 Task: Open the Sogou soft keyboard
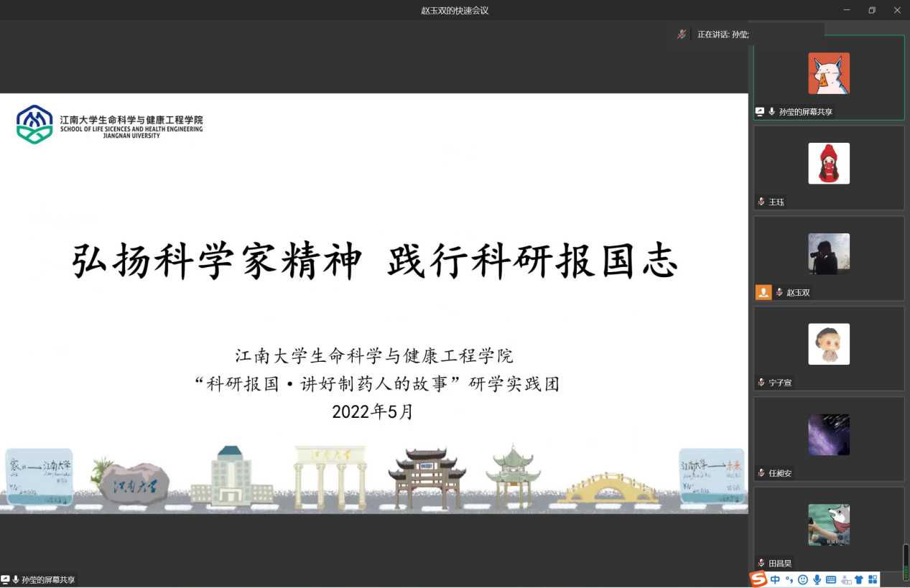[x=831, y=579]
